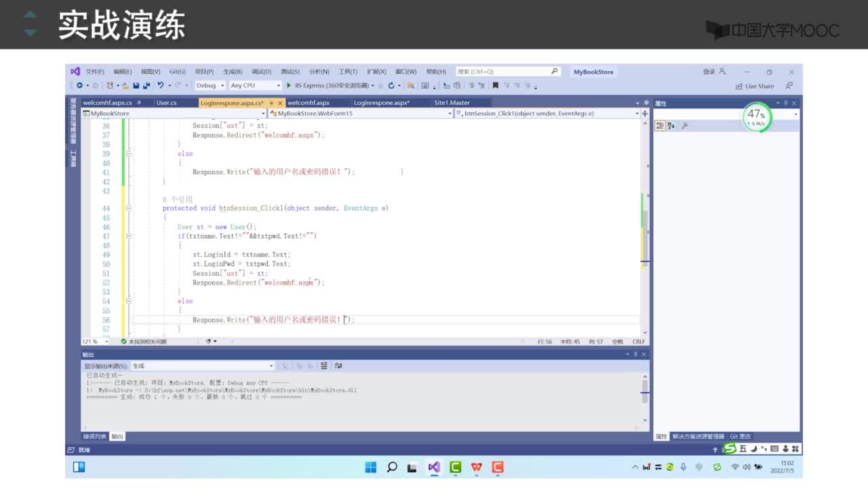Click the Visual Studio taskbar icon
The height and width of the screenshot is (488, 868).
click(x=434, y=467)
